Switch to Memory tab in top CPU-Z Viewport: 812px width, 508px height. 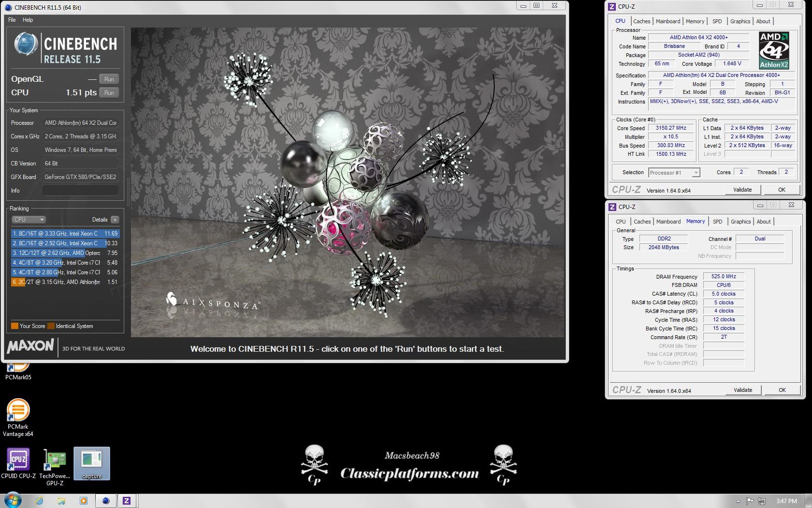tap(695, 21)
